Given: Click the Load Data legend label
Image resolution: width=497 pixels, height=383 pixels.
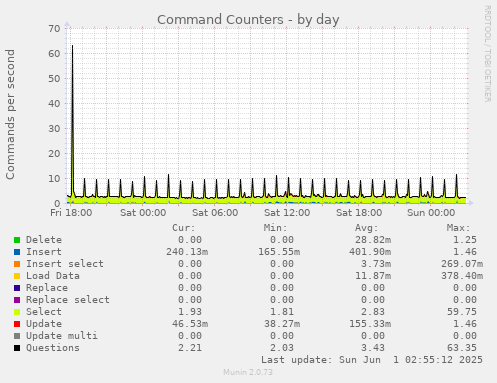Looking at the screenshot, I should (53, 276).
